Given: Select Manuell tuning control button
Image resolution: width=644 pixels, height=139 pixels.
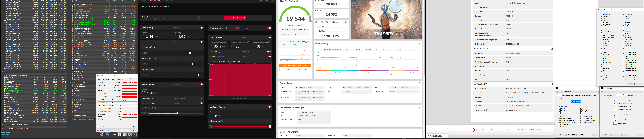Looking at the screenshot, I should (x=235, y=18).
